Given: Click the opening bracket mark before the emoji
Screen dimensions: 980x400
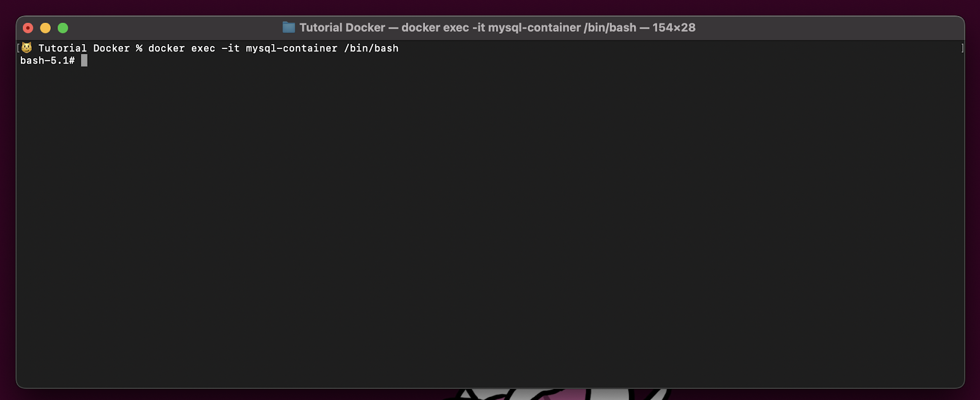Looking at the screenshot, I should pyautogui.click(x=18, y=48).
